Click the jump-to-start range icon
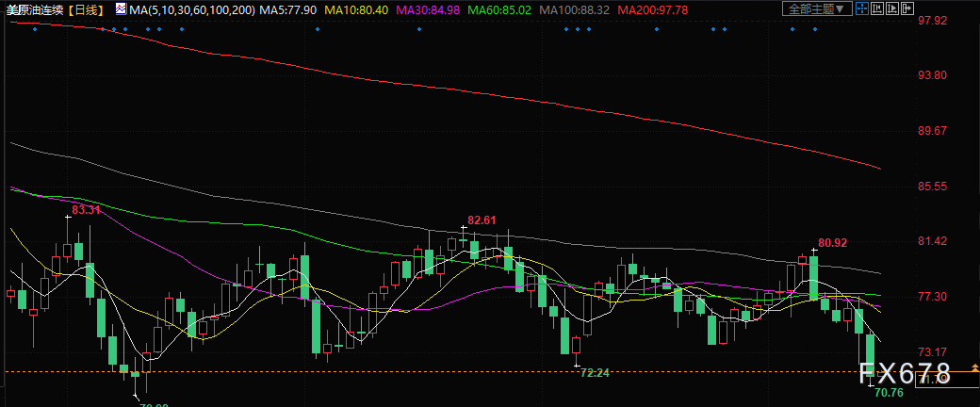980x407 pixels. (877, 8)
